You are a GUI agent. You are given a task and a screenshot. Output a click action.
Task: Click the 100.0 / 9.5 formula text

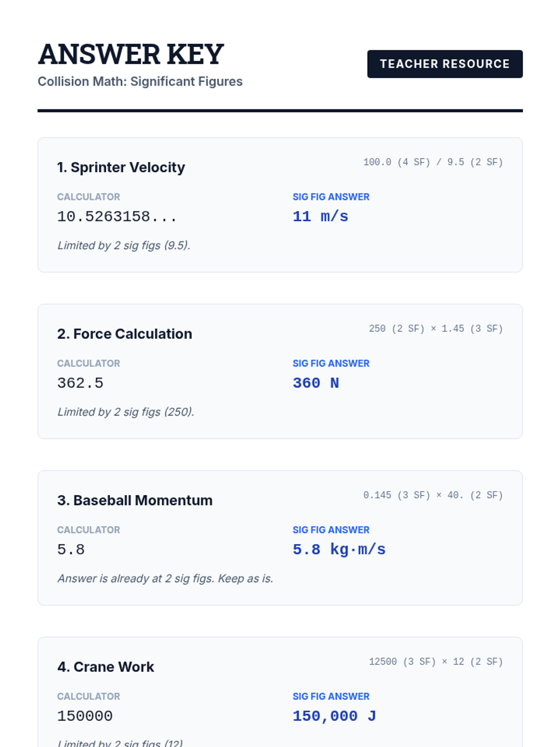pyautogui.click(x=433, y=162)
